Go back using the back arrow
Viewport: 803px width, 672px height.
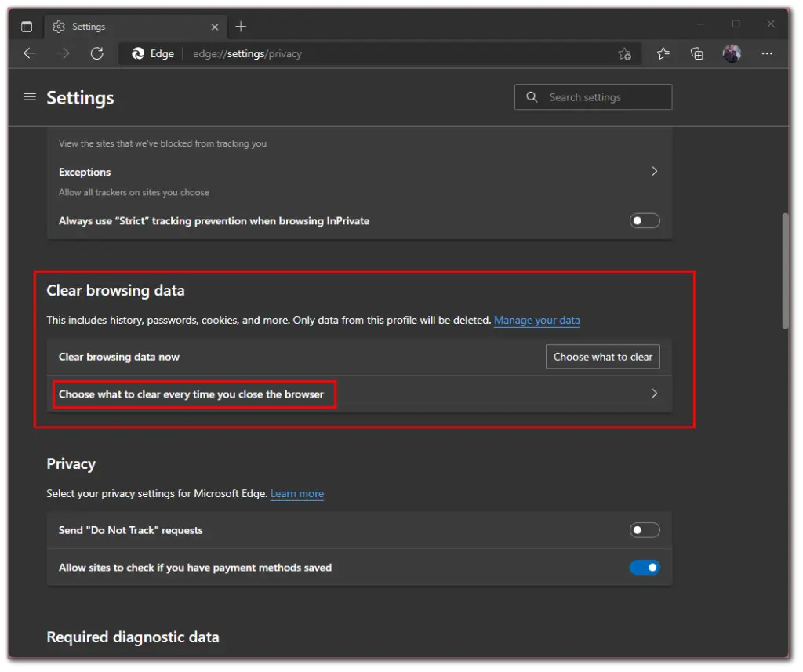30,53
